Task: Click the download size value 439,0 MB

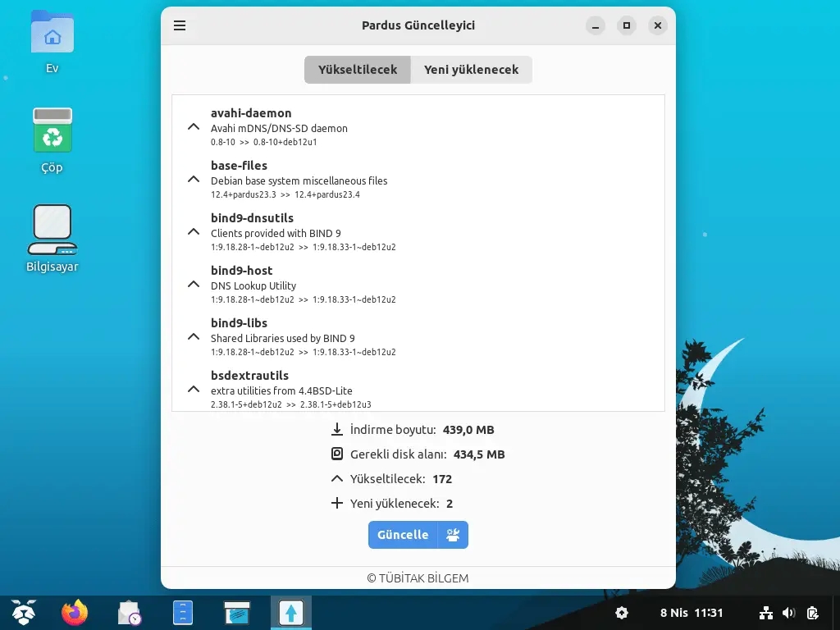Action: [468, 430]
